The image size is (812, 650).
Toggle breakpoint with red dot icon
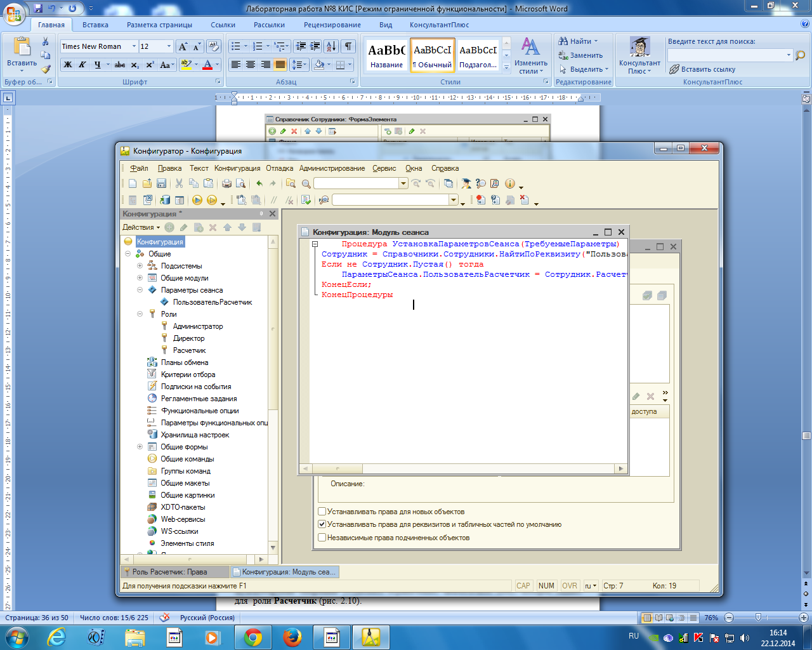[480, 200]
